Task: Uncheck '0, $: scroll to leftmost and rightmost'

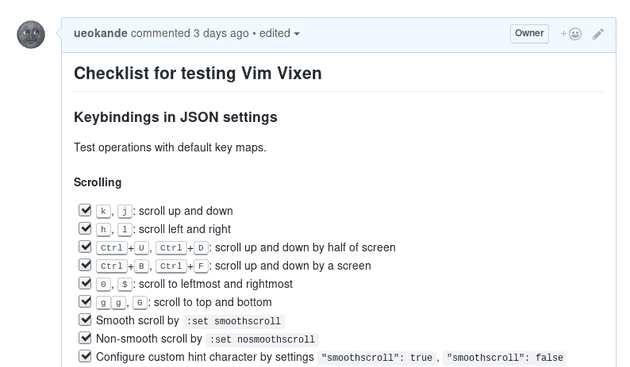Action: (85, 283)
